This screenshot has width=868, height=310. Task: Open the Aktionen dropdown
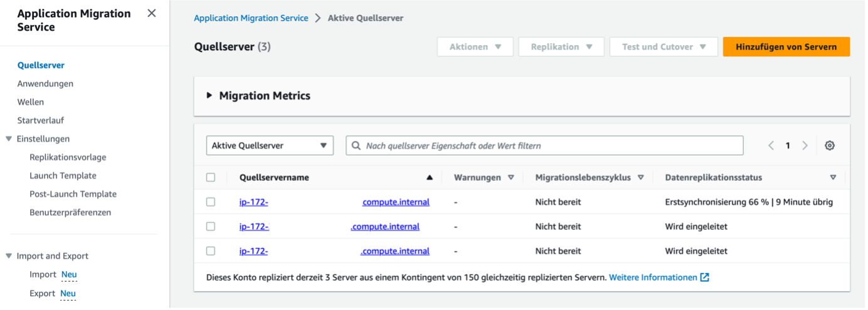(475, 47)
